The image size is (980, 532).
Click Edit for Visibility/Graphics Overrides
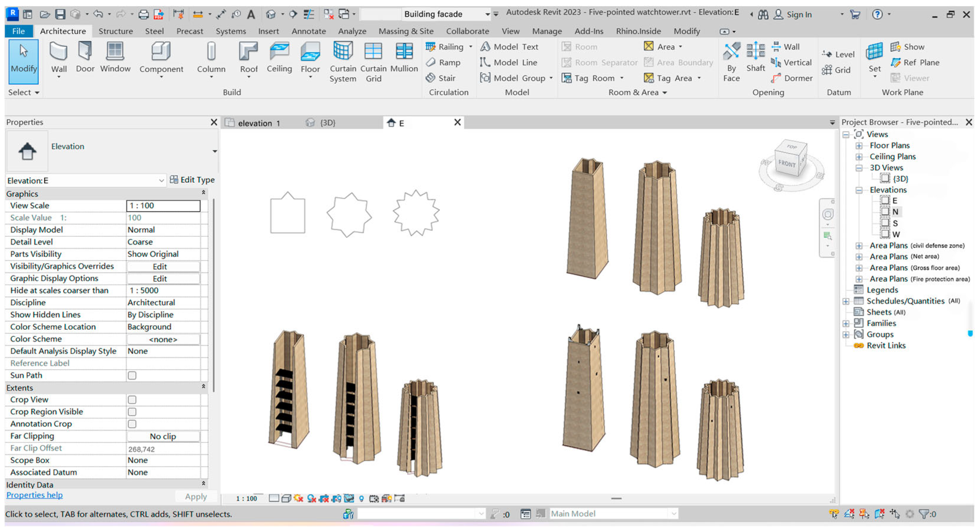pos(163,266)
